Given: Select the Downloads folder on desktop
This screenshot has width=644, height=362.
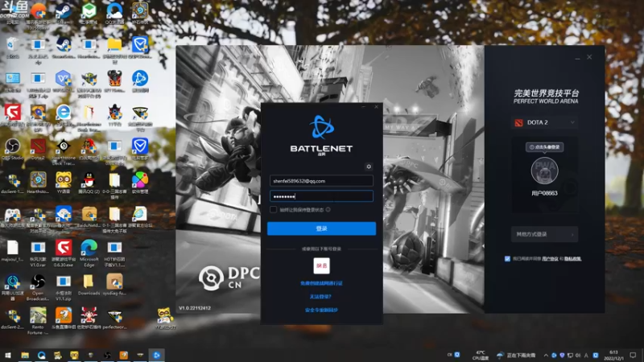Looking at the screenshot, I should click(x=89, y=285).
